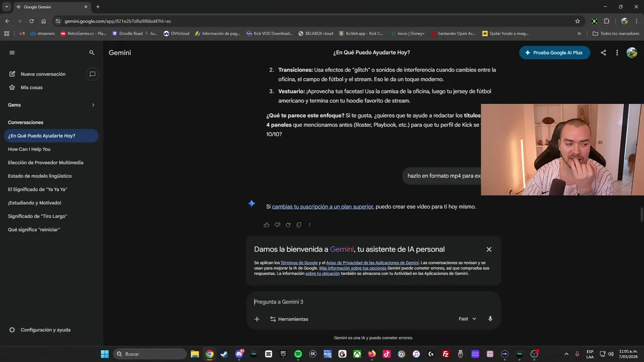Show hidden system tray icons chevron
Image resolution: width=644 pixels, height=362 pixels.
[567, 354]
